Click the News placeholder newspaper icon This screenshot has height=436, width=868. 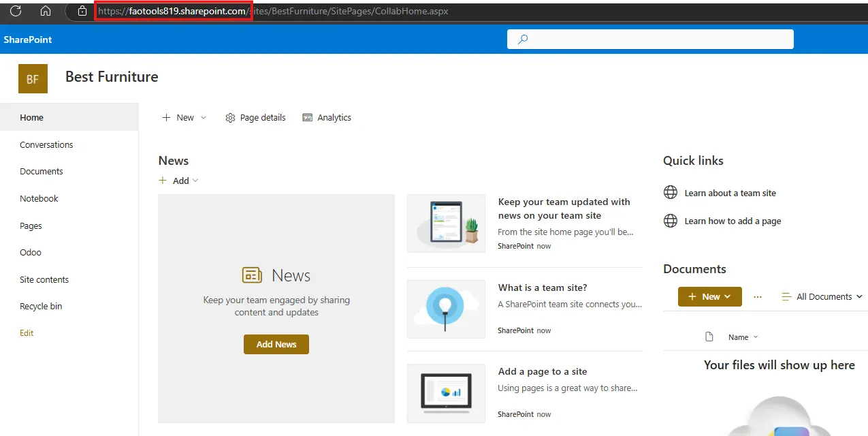(252, 275)
